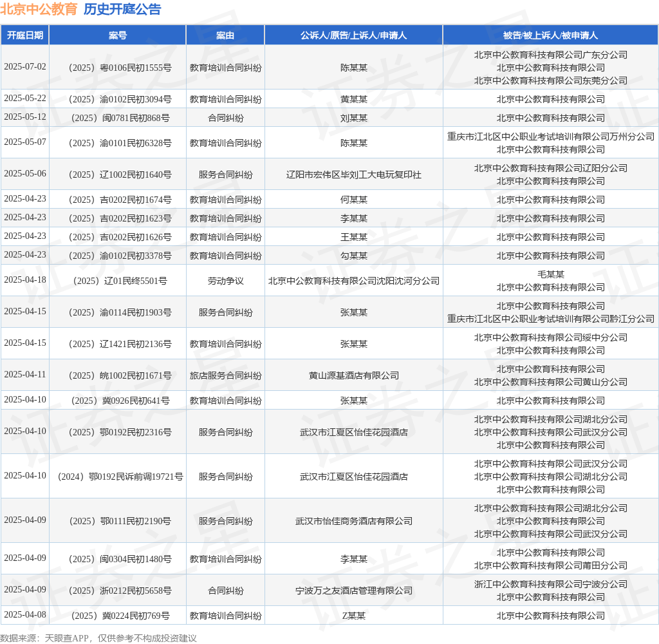Click plaintiff 王某某
The height and width of the screenshot is (644, 659).
click(354, 237)
